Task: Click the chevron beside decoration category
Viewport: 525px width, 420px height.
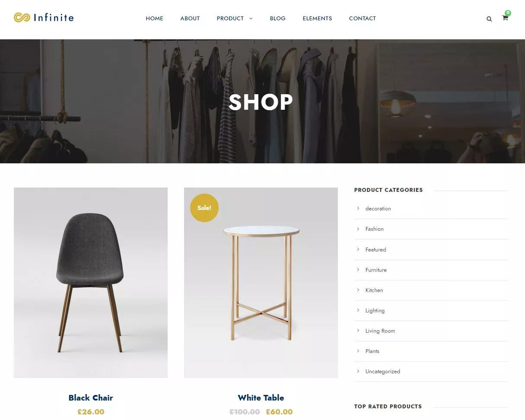Action: (x=358, y=208)
